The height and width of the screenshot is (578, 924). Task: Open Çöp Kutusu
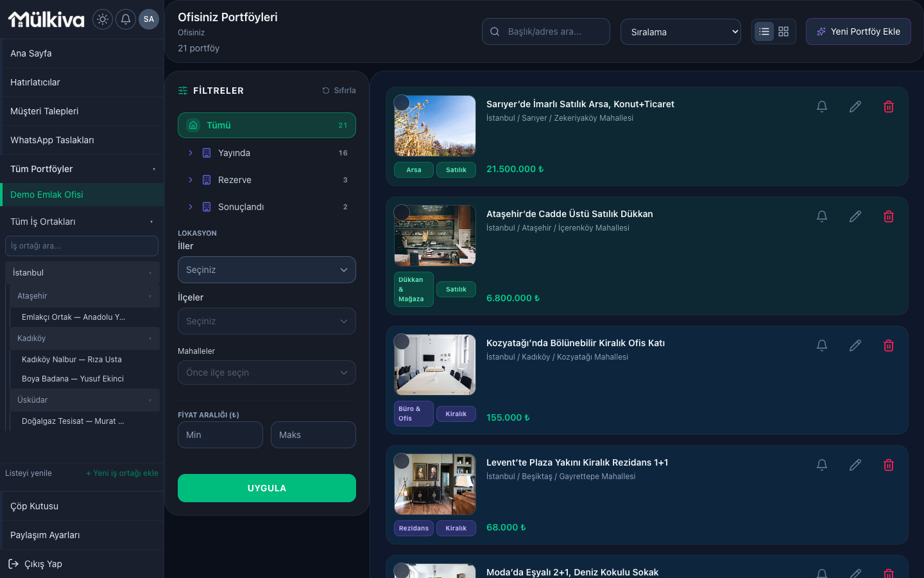[x=82, y=506]
